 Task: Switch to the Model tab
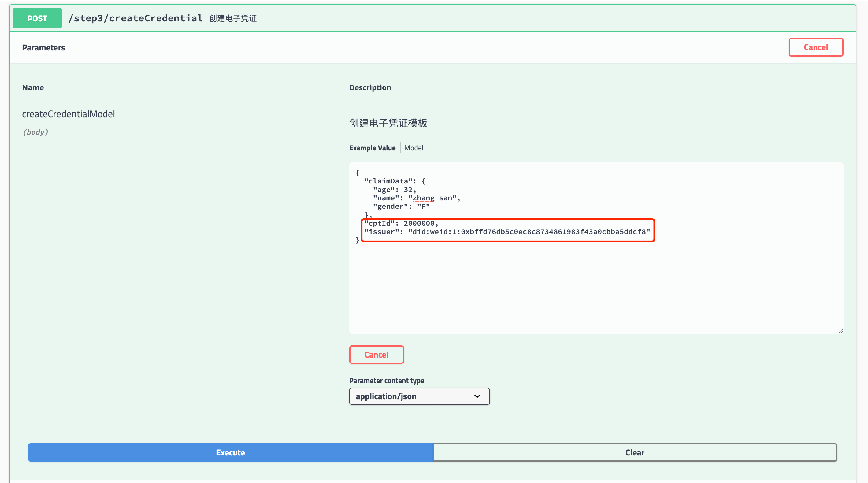(x=414, y=148)
